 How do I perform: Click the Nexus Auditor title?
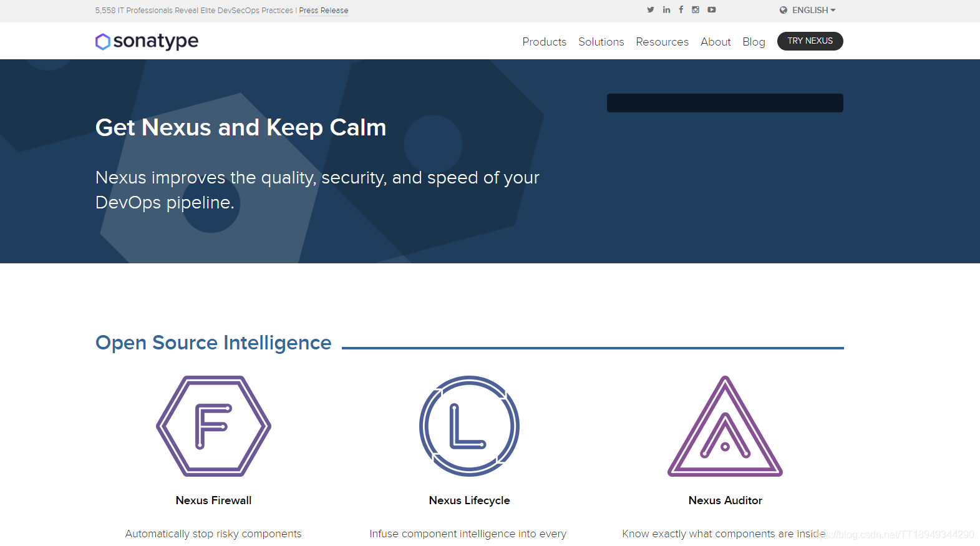725,500
